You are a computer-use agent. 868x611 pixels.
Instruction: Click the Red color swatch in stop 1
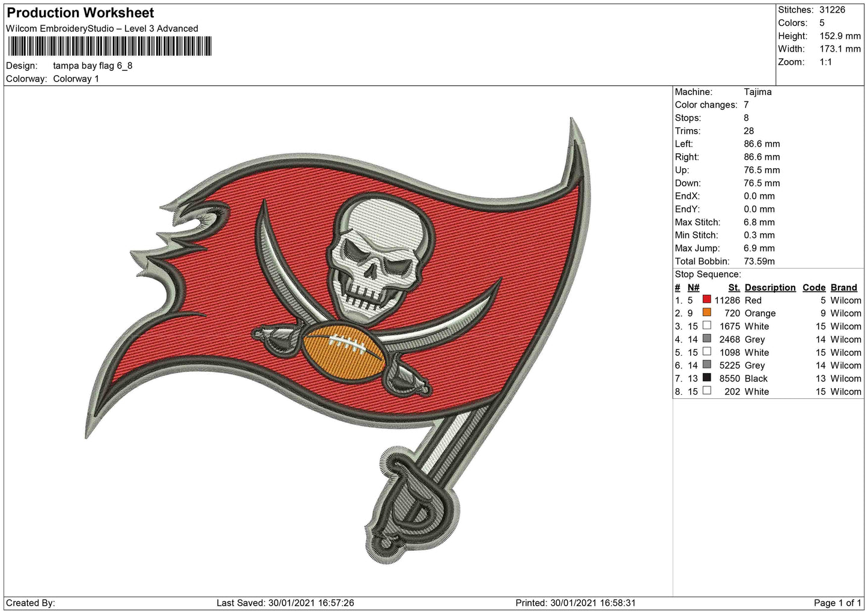click(707, 300)
